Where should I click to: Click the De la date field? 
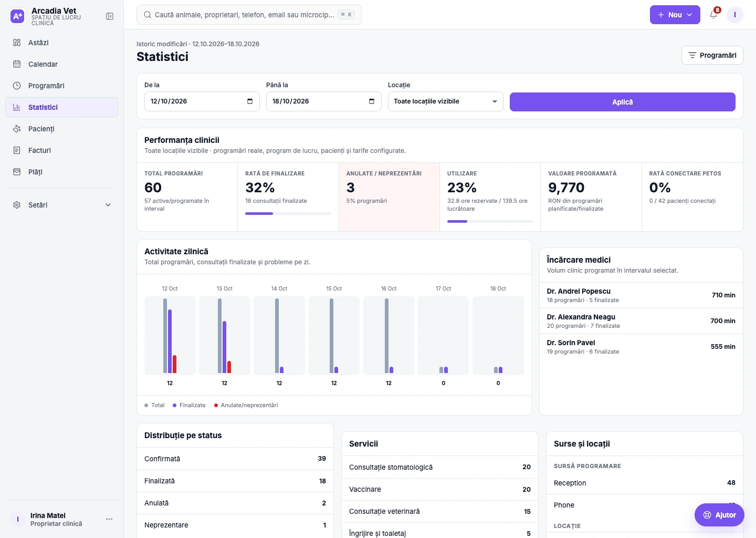202,101
